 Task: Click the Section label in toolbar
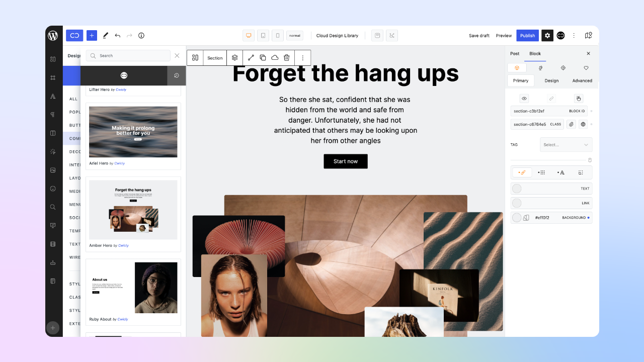(x=215, y=58)
